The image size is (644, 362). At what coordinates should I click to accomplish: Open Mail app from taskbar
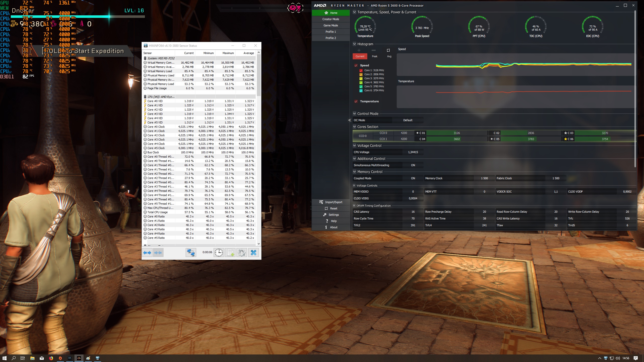coord(42,358)
